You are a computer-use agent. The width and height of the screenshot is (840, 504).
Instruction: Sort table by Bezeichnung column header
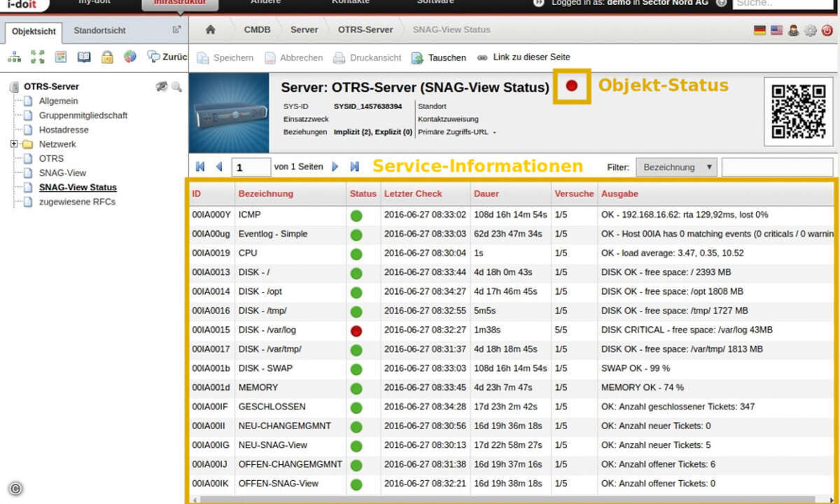pyautogui.click(x=266, y=194)
